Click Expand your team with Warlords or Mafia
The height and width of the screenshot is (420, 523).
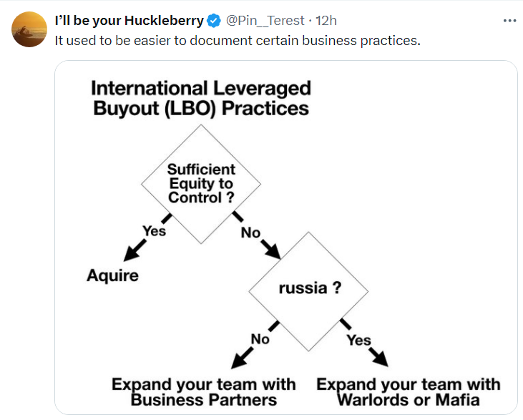[x=409, y=392]
